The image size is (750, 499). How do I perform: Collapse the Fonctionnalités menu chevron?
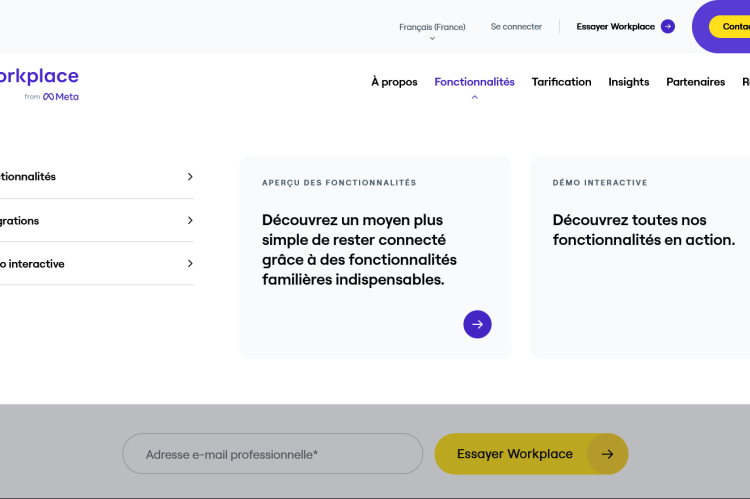474,97
